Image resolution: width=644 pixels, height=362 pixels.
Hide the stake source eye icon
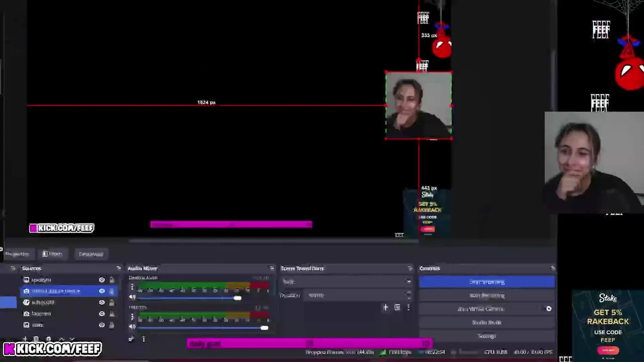[102, 325]
